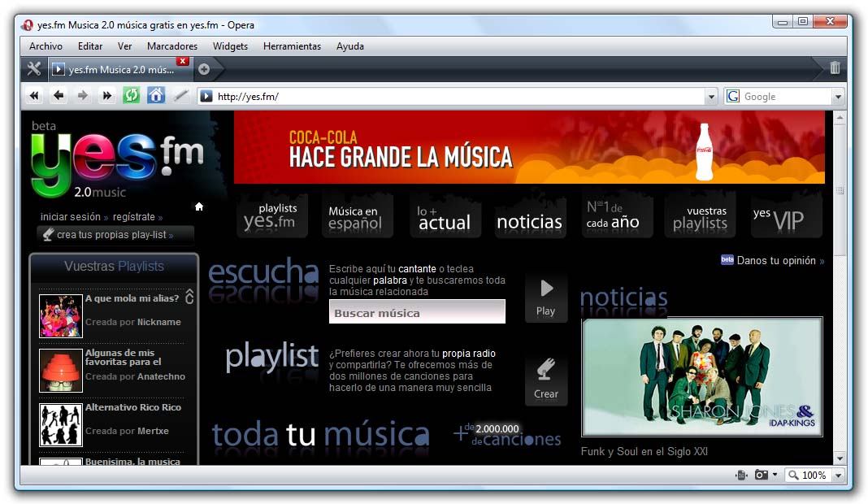
Task: Open the zoom level dropdown
Action: coord(838,476)
